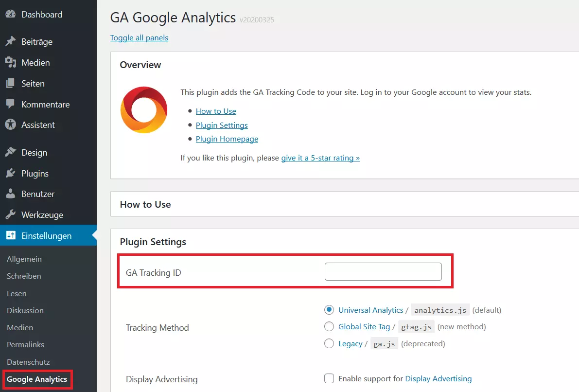Go to Lesen settings submenu

pyautogui.click(x=17, y=293)
